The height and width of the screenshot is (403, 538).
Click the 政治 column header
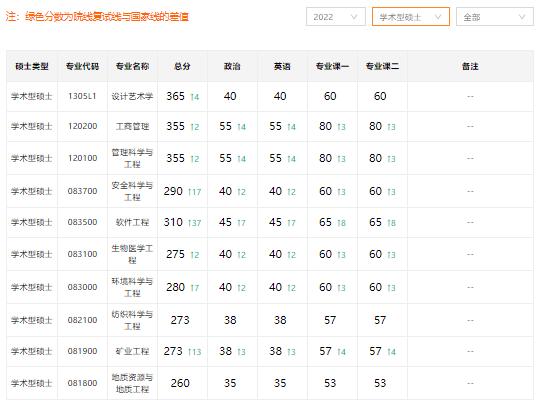pos(232,66)
